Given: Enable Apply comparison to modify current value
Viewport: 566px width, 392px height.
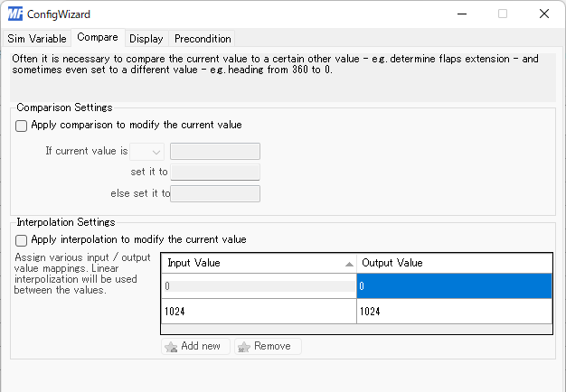Looking at the screenshot, I should (22, 126).
